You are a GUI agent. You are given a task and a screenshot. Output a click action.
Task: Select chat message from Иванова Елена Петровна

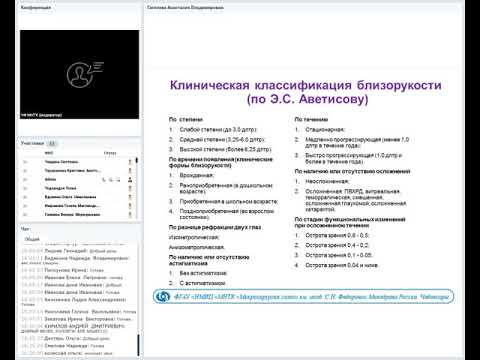click(72, 277)
